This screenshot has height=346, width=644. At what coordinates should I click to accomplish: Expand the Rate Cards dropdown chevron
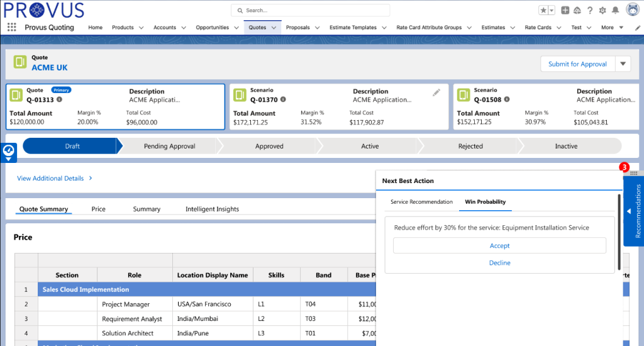click(559, 28)
